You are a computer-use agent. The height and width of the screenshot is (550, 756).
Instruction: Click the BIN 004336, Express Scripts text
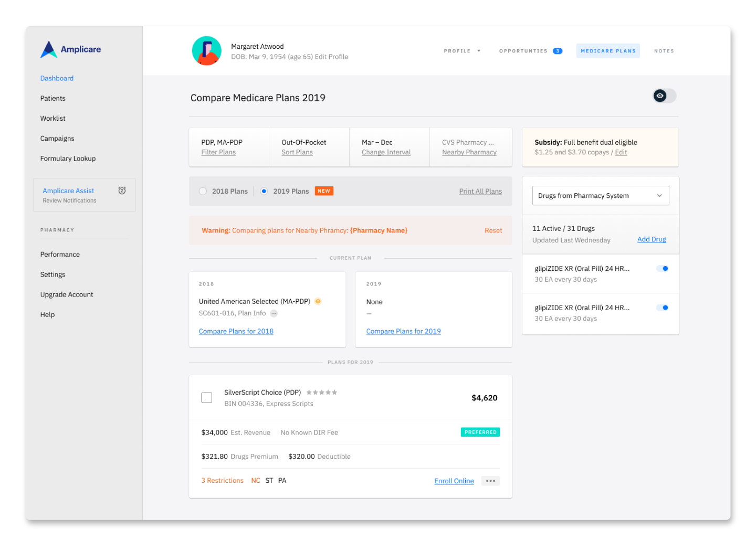[269, 404]
